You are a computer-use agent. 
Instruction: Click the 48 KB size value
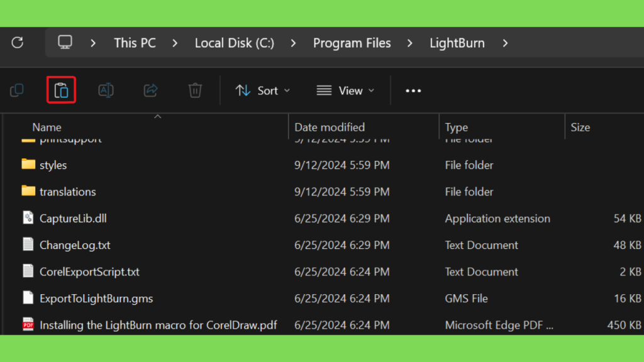627,245
